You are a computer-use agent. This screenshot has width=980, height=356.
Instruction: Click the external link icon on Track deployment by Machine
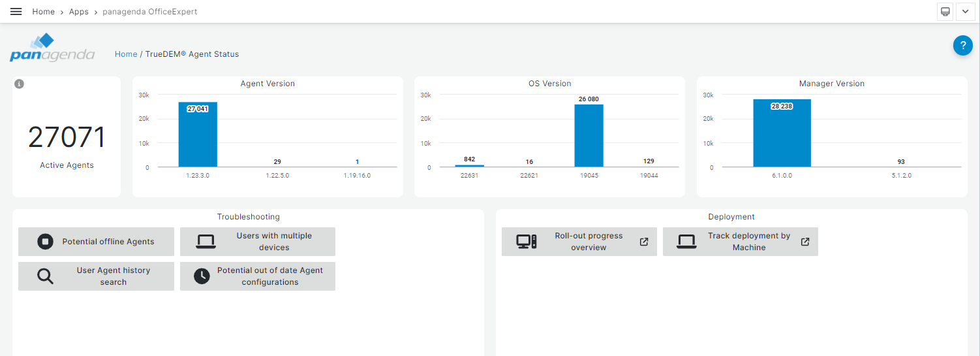click(805, 242)
